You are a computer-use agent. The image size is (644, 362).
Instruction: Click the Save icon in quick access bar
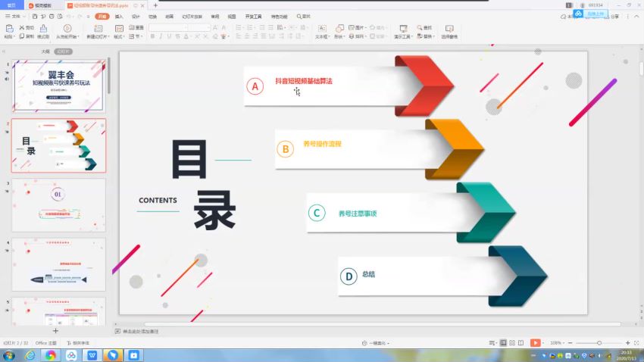point(35,17)
